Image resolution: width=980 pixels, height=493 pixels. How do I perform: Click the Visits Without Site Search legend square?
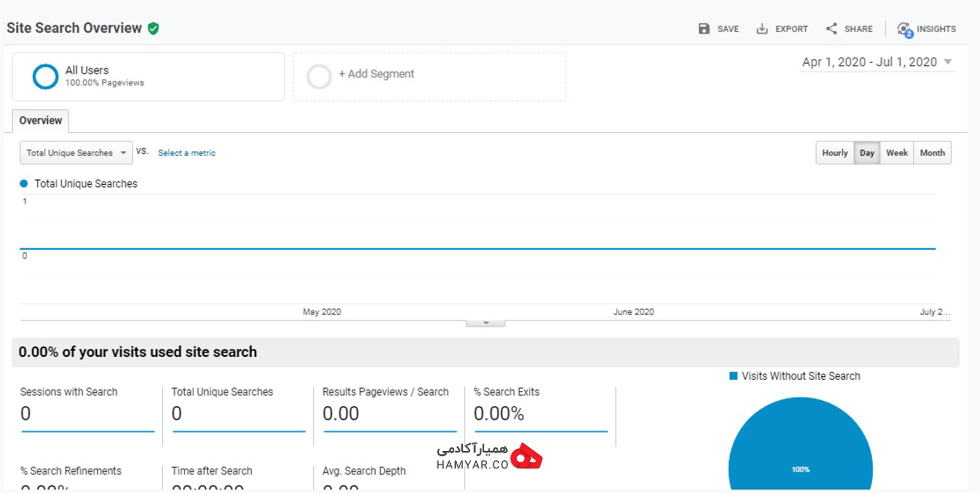coord(733,376)
